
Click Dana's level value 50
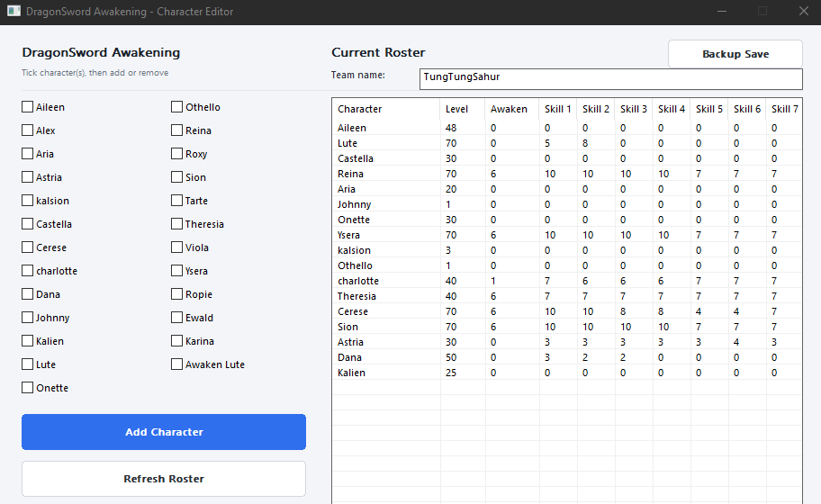coord(451,357)
